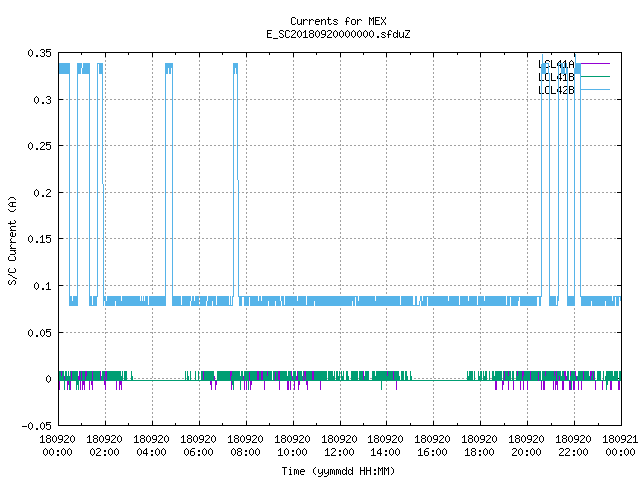Click the 0 y-axis tick label
Viewport: 640px width, 480px height.
click(49, 379)
